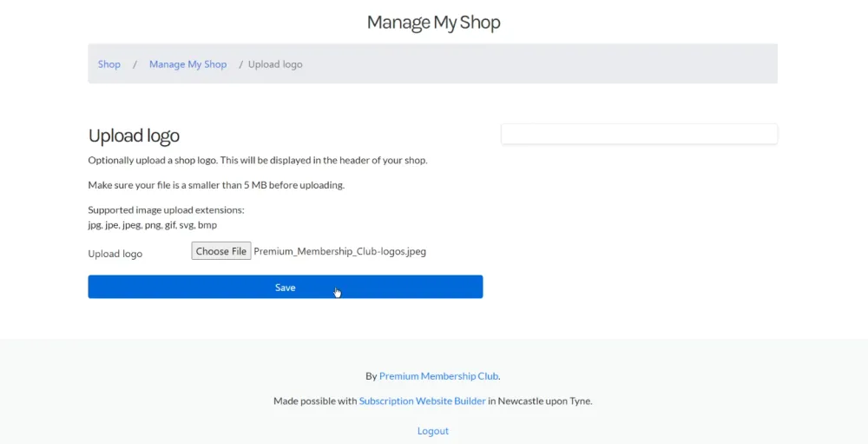
Task: Click the Upload logo heading
Action: (134, 136)
